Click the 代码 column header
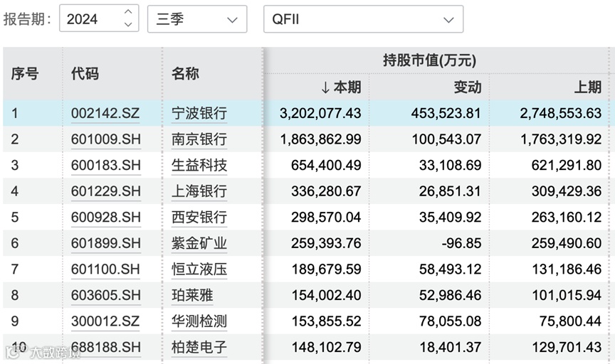The width and height of the screenshot is (615, 364). [x=85, y=73]
